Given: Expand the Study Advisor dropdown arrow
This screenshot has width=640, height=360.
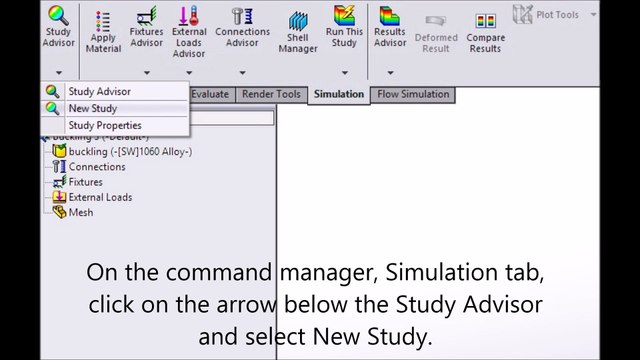Looking at the screenshot, I should pyautogui.click(x=59, y=73).
